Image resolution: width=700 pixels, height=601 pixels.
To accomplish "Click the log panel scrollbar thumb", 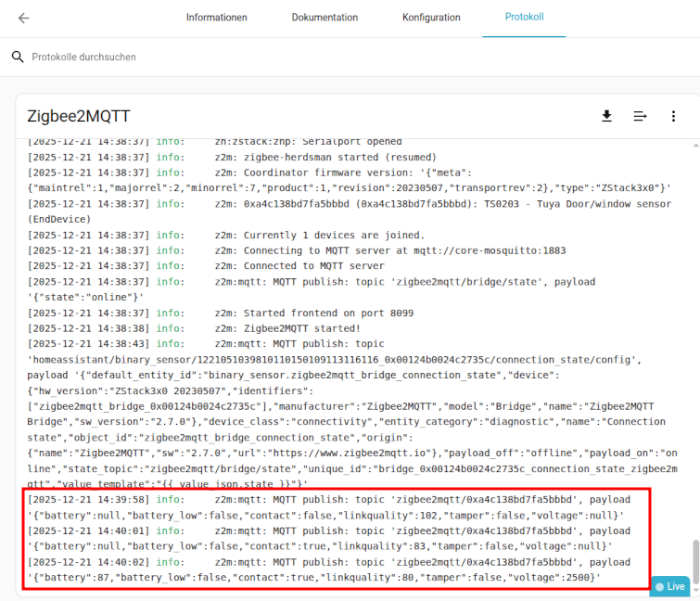I will click(693, 558).
